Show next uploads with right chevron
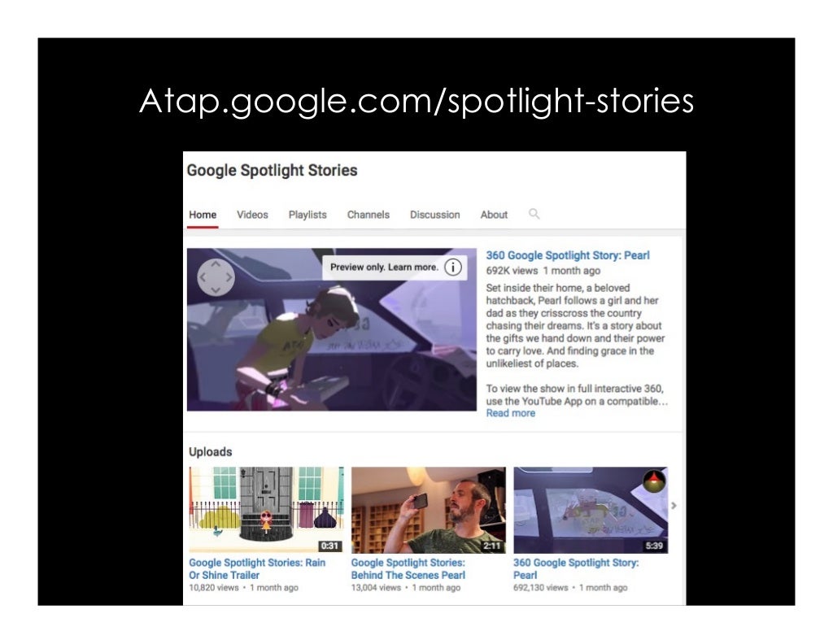This screenshot has width=833, height=644. [674, 506]
